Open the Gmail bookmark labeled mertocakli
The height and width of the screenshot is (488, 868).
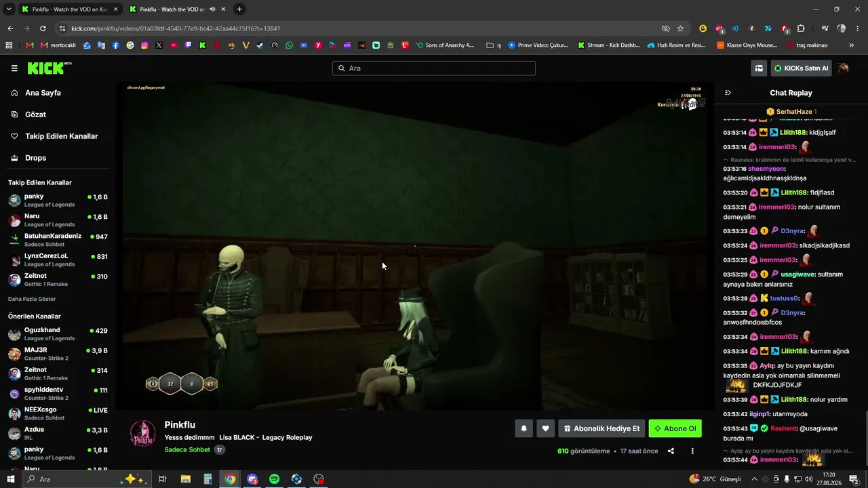point(58,45)
